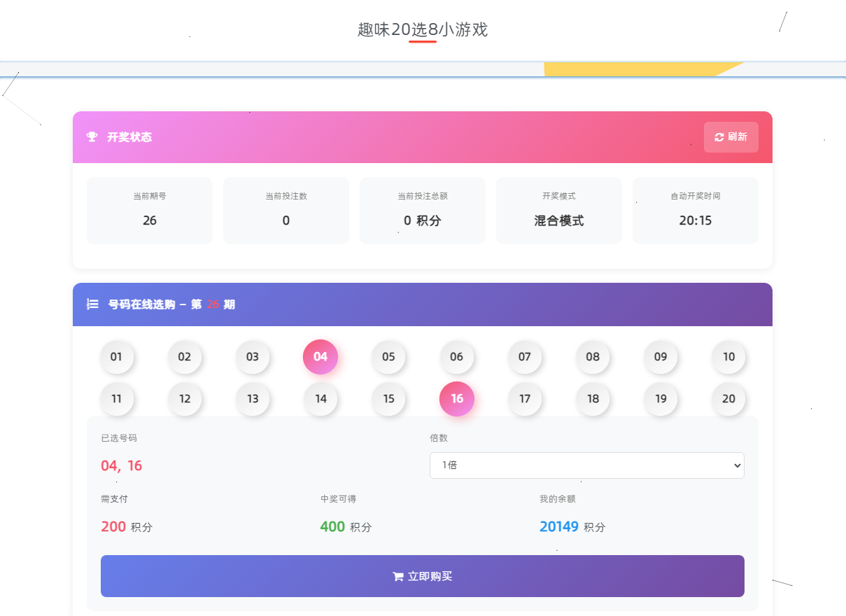Viewport: 846px width, 616px height.
Task: Select number ball 11
Action: pos(117,399)
